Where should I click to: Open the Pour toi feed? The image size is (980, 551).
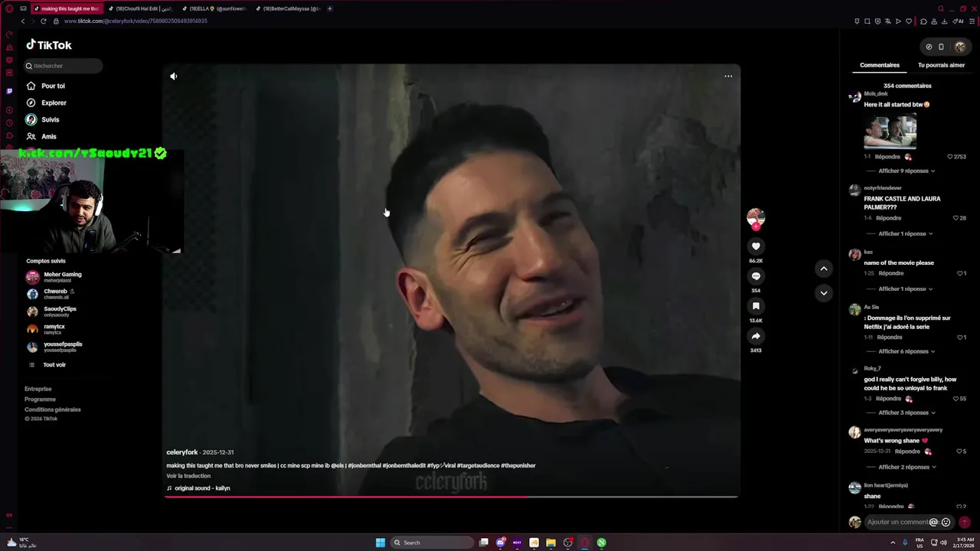(x=46, y=86)
